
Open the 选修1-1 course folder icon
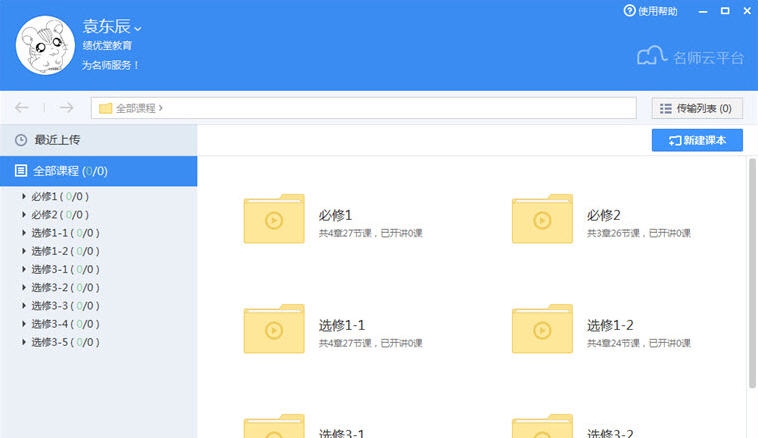coord(274,329)
